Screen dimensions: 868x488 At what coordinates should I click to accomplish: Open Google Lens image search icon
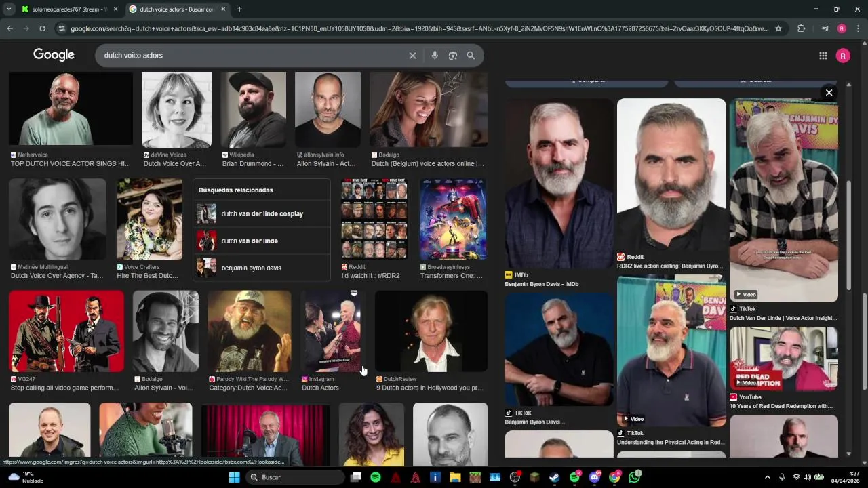pos(453,56)
